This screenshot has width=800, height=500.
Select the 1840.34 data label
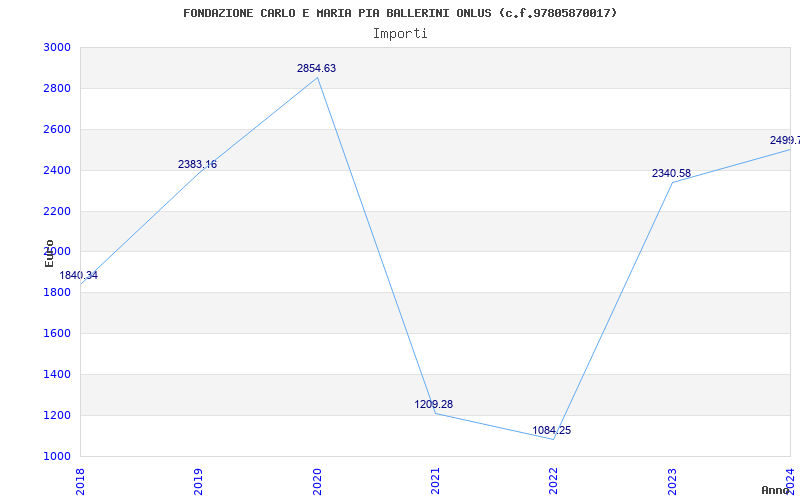pos(79,276)
